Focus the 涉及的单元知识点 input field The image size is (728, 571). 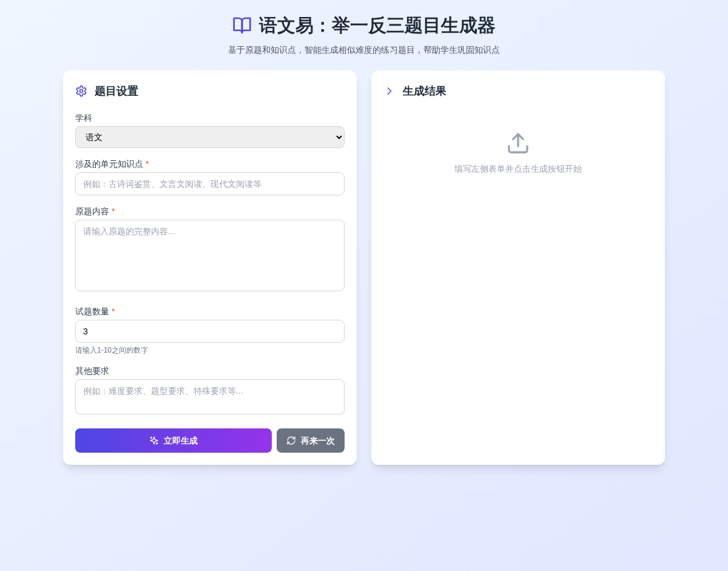tap(210, 184)
